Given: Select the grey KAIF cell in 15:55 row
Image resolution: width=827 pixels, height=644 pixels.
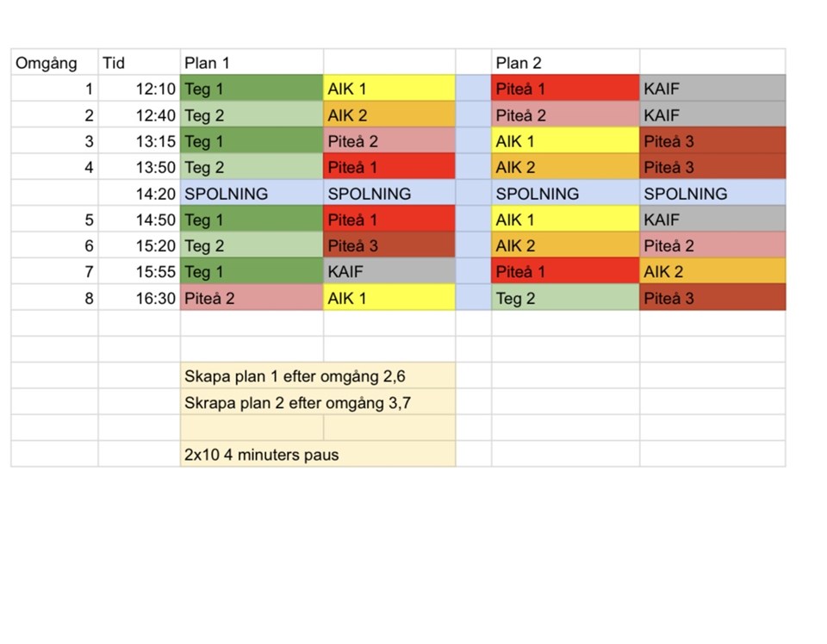Looking at the screenshot, I should 389,272.
